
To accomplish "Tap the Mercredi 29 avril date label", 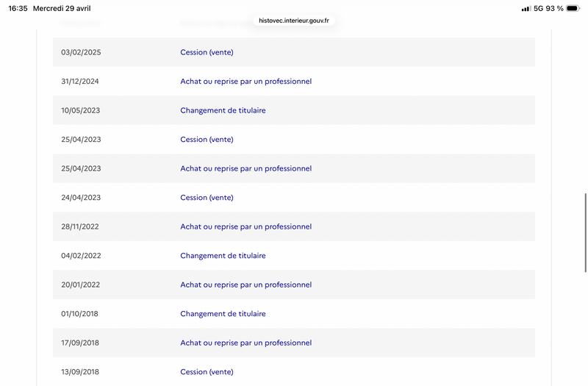I will tap(62, 8).
